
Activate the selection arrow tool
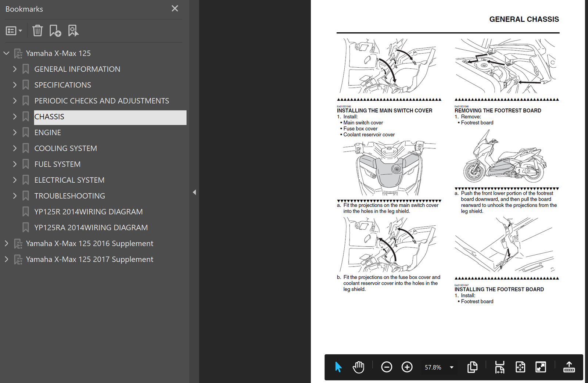pos(338,367)
